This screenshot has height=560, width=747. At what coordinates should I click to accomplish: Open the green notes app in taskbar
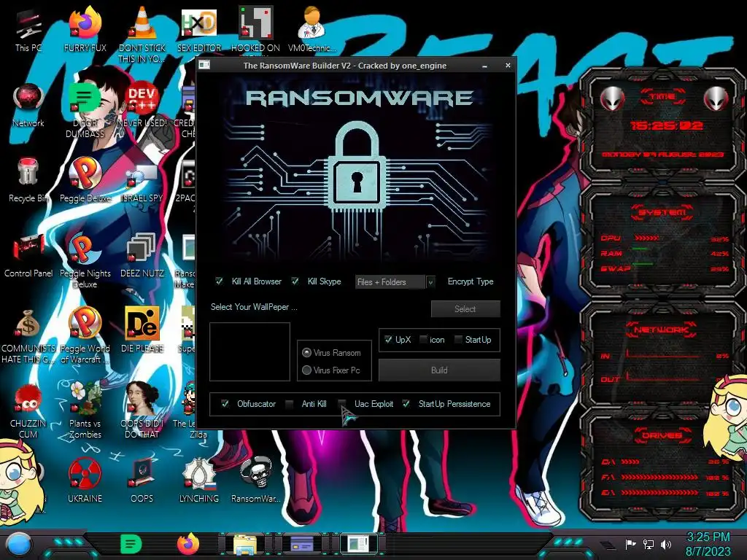[x=131, y=544]
